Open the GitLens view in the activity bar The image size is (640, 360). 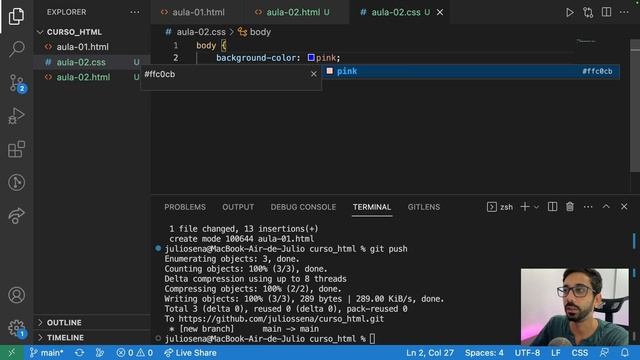pos(16,182)
